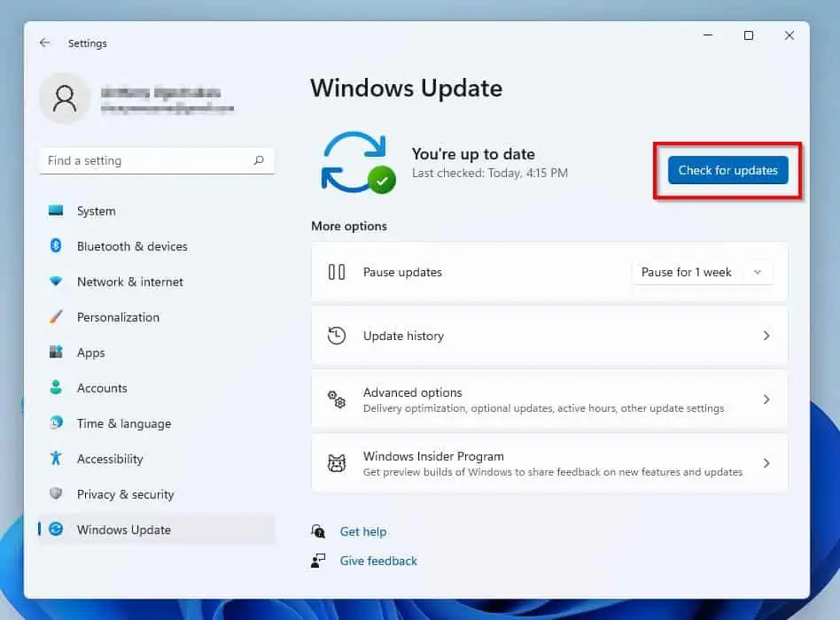Click the Advanced options gears icon
840x620 pixels.
pos(337,399)
